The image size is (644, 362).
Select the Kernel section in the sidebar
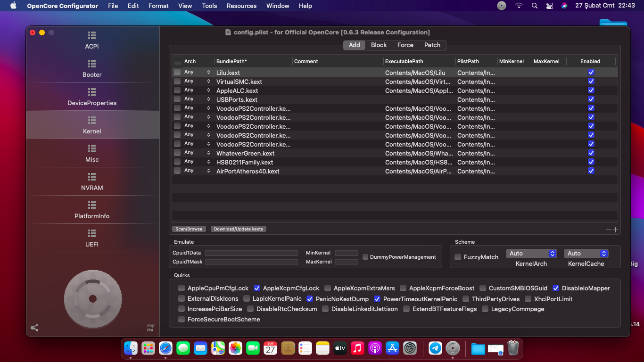click(92, 125)
